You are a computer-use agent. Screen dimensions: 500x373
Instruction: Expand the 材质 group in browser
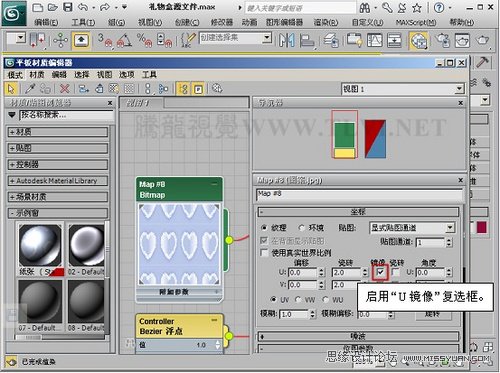(x=58, y=132)
